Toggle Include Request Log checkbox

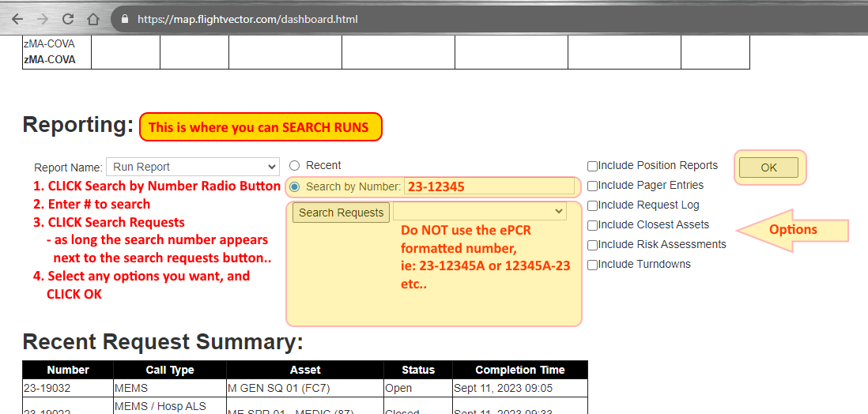coord(592,205)
